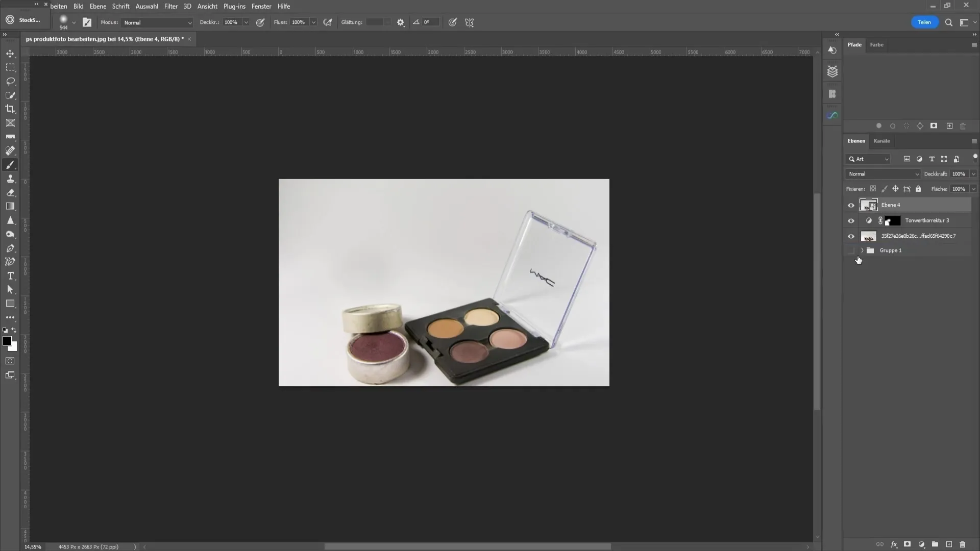Hide the 35f27e26e0b26c image layer
Screen dimensions: 980x551
point(851,236)
